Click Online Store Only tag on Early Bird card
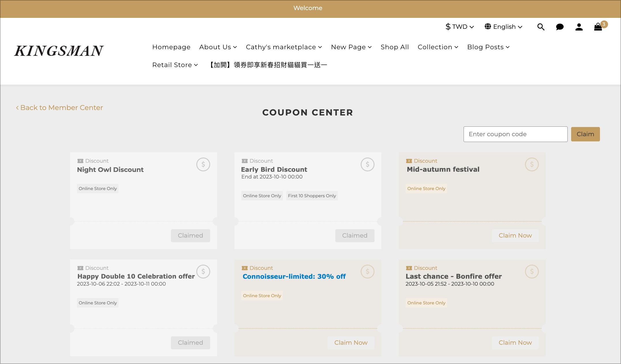The width and height of the screenshot is (621, 364). coord(262,196)
